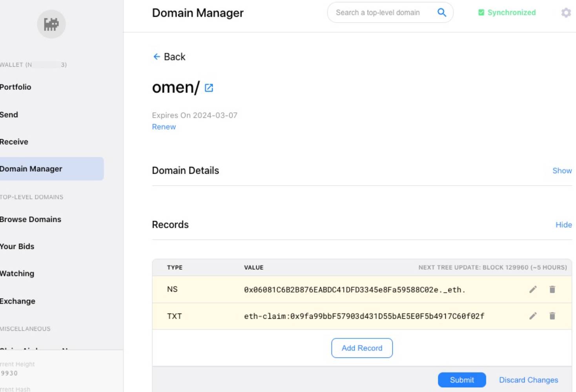The image size is (576, 392).
Task: Select Browse Domains in sidebar
Action: pyautogui.click(x=31, y=220)
